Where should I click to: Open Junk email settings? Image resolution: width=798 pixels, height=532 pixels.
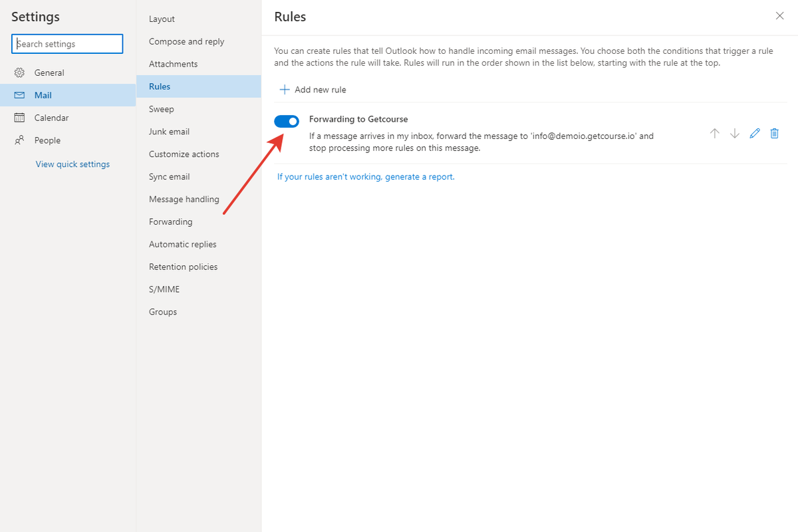(199, 132)
